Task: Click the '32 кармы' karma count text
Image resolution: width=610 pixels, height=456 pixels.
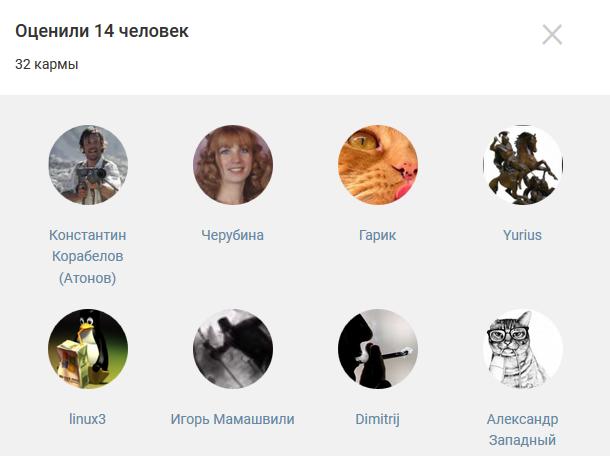Action: click(47, 64)
